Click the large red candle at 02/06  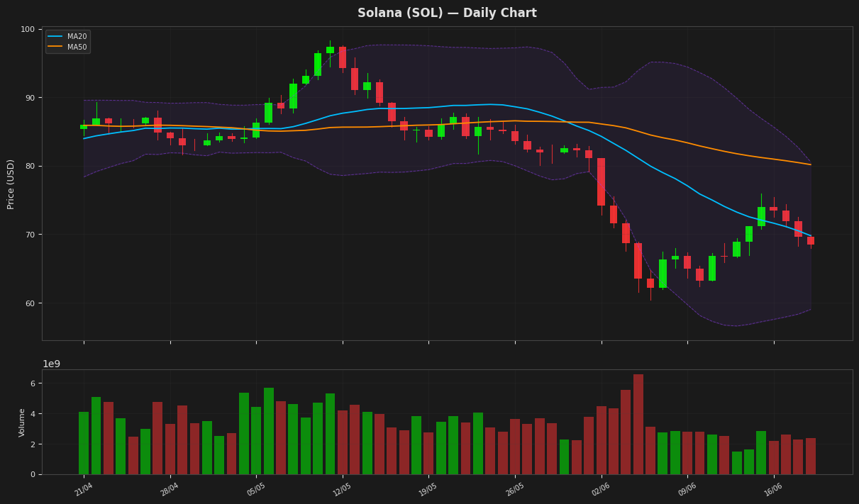pos(602,181)
